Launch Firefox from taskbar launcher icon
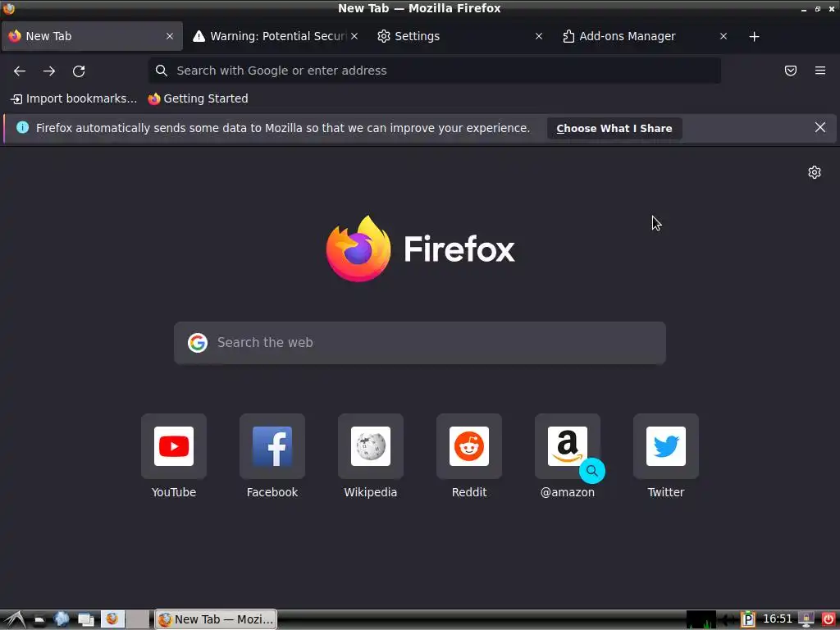Viewport: 840px width, 630px height. (x=112, y=619)
